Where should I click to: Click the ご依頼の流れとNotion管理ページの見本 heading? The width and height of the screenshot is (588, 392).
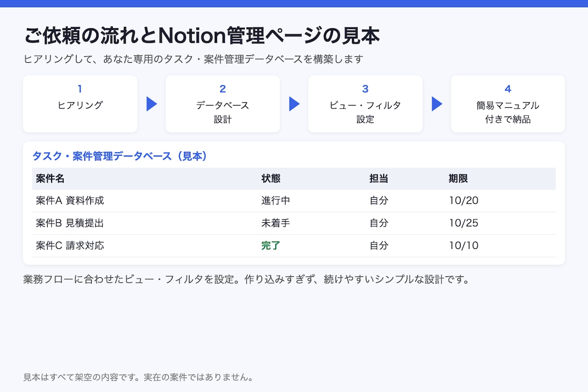pos(201,36)
